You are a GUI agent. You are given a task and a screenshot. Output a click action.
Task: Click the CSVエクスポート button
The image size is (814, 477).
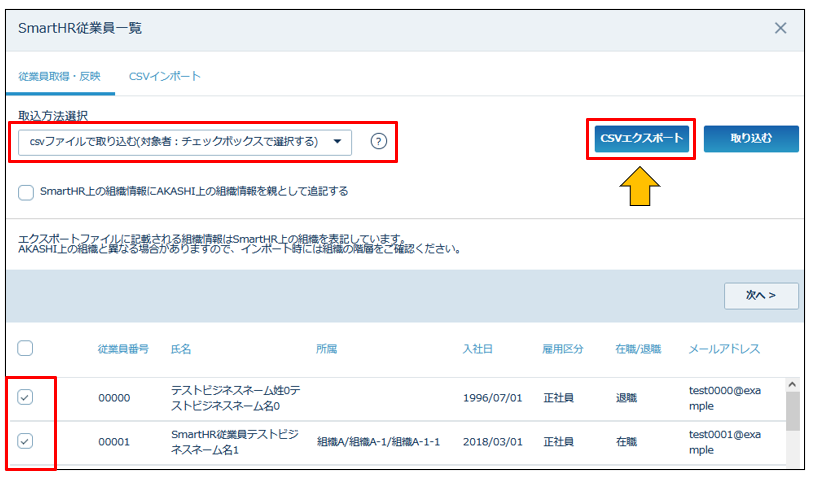[642, 139]
